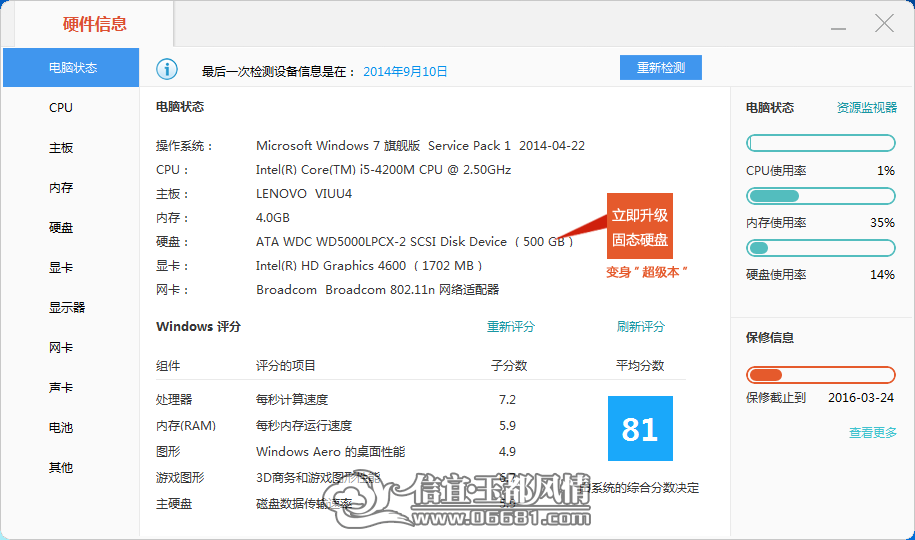Click the operating system value Microsoft Windows 7
Screen dimensions: 915x540
point(420,145)
